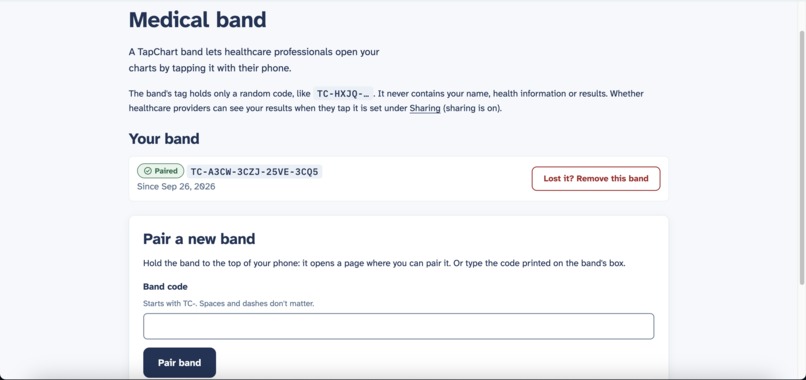Click the Your band section heading
This screenshot has width=806, height=380.
pyautogui.click(x=164, y=139)
